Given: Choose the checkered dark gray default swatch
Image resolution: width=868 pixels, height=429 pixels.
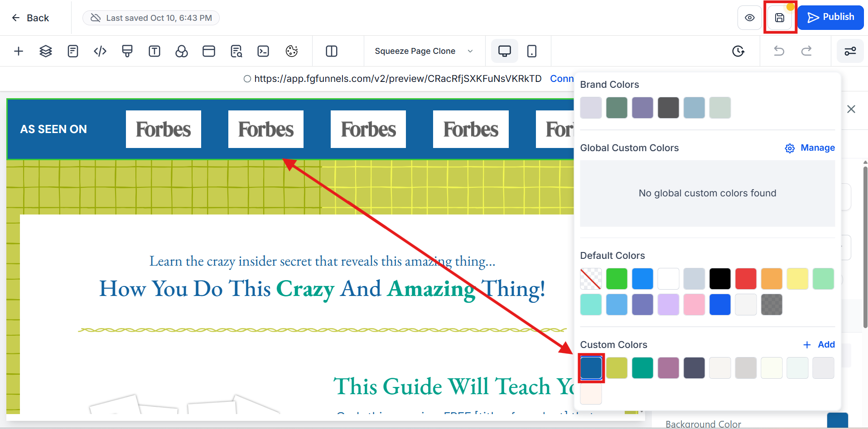Looking at the screenshot, I should tap(772, 305).
